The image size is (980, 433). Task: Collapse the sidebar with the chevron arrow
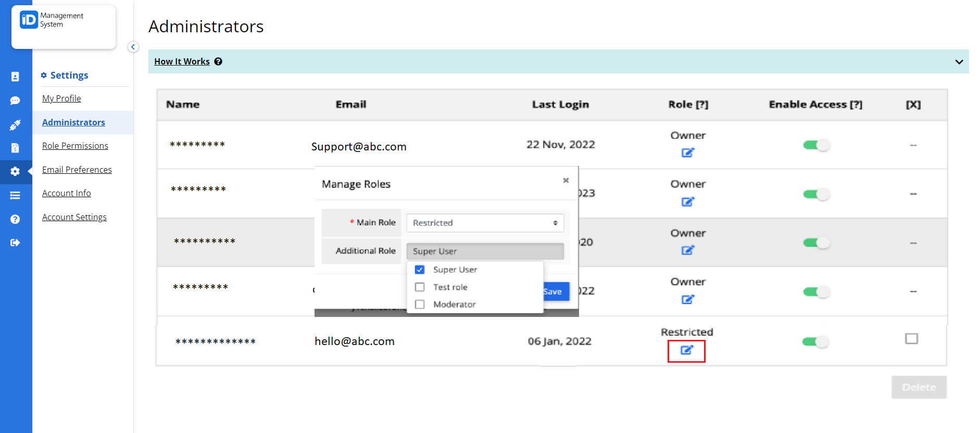[133, 47]
